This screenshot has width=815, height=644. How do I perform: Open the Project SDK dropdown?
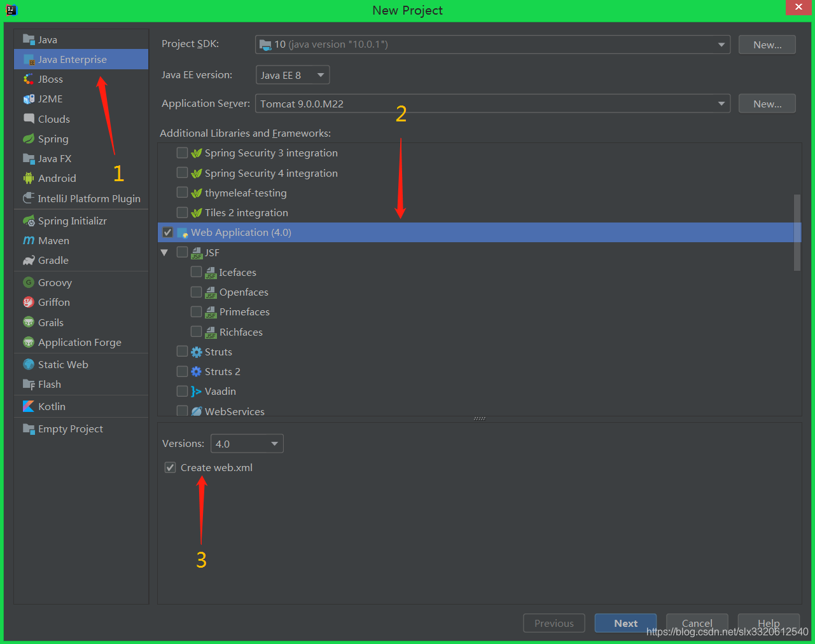click(492, 45)
